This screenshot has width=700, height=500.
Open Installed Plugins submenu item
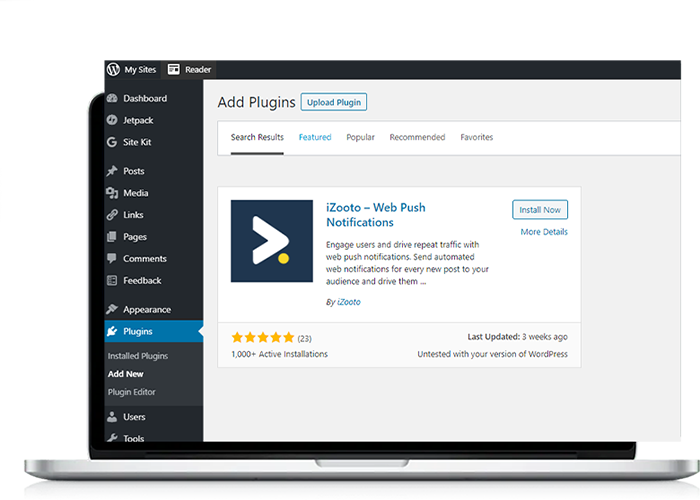click(x=138, y=356)
